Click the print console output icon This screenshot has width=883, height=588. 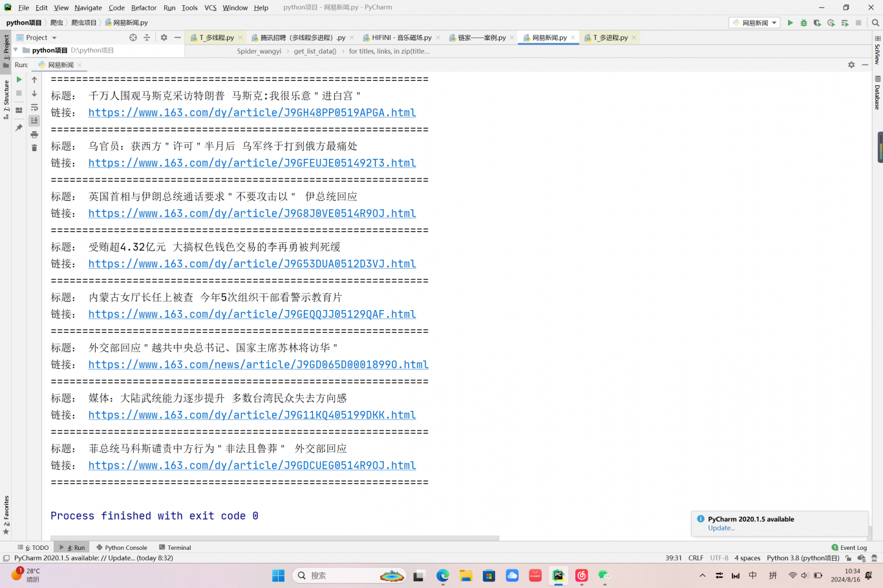click(34, 134)
